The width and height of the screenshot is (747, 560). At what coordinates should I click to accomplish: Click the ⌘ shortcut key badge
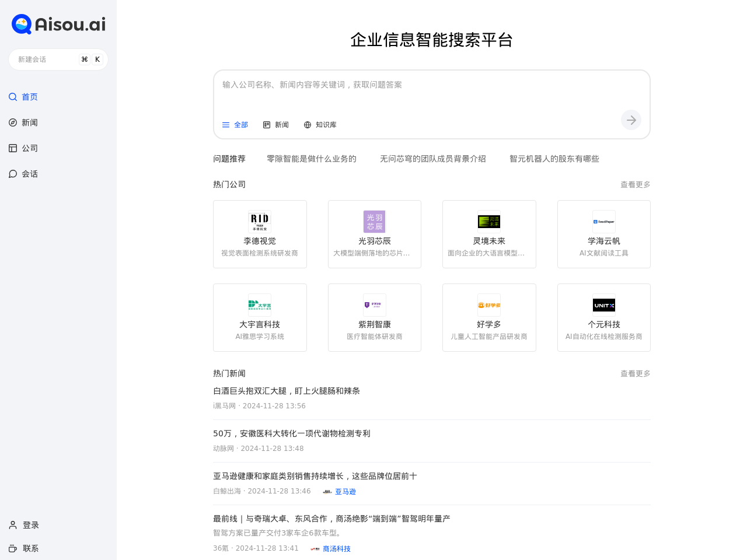(85, 60)
